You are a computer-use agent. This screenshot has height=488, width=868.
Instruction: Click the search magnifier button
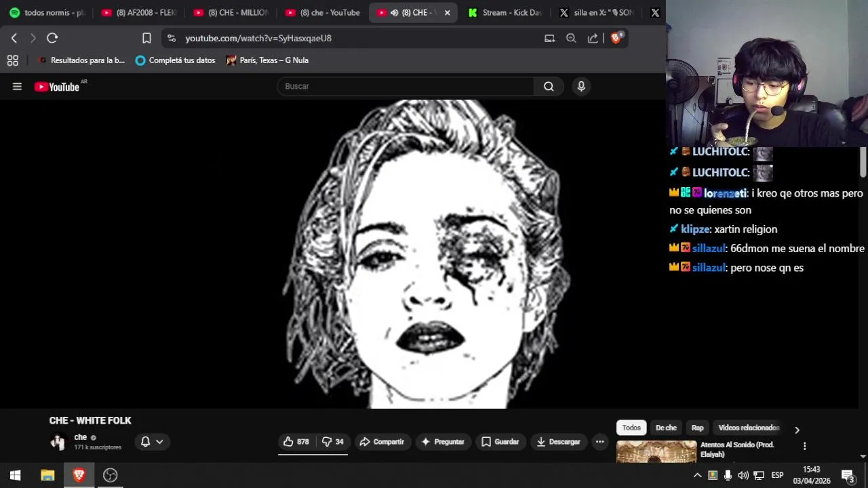click(549, 86)
